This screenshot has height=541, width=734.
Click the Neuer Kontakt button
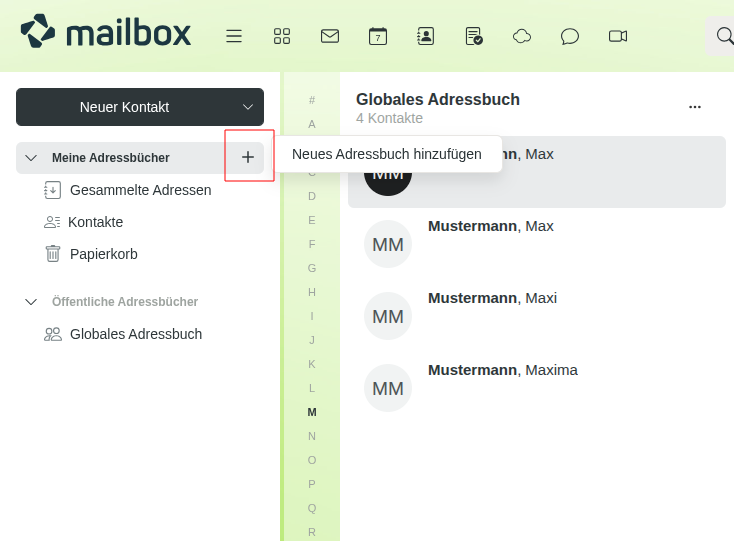click(x=124, y=107)
